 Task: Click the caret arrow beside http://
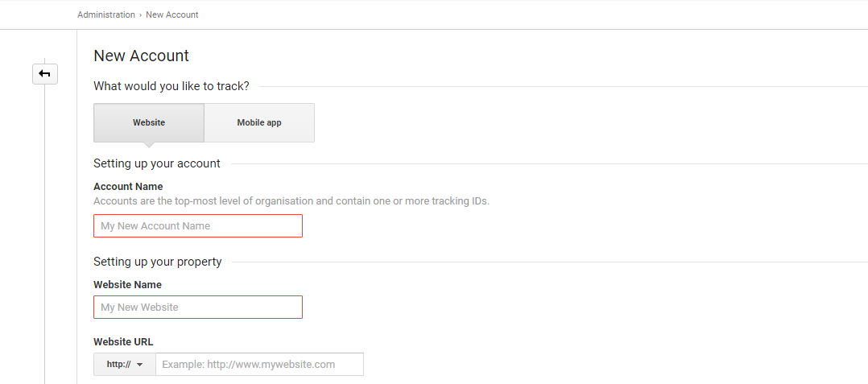coord(140,365)
